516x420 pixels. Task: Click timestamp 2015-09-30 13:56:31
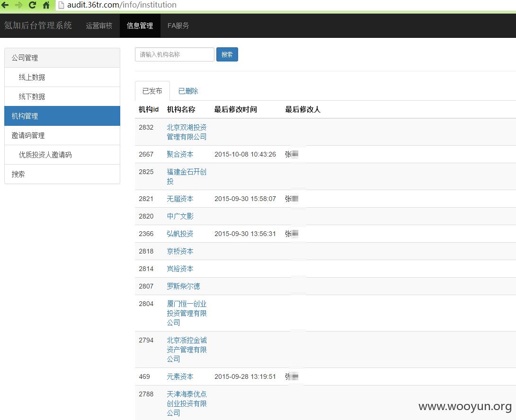pos(245,234)
